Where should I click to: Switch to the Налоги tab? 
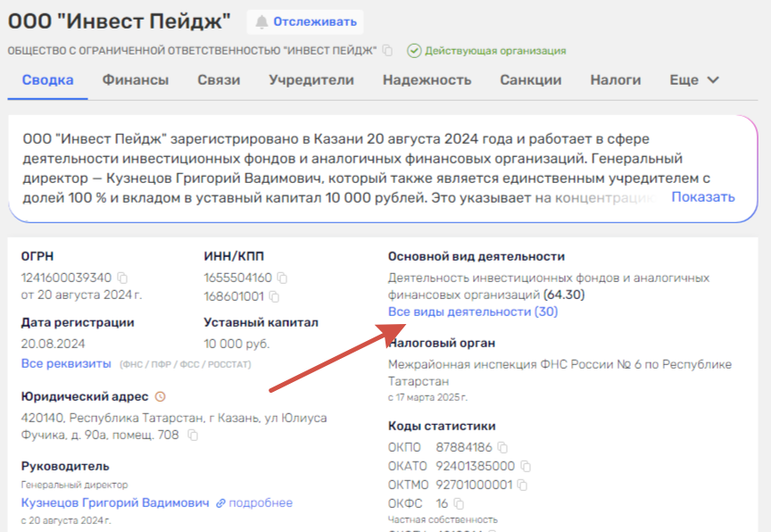point(614,79)
